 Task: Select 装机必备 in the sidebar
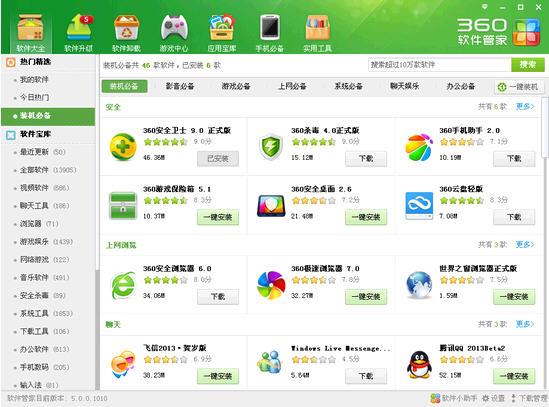pyautogui.click(x=48, y=116)
